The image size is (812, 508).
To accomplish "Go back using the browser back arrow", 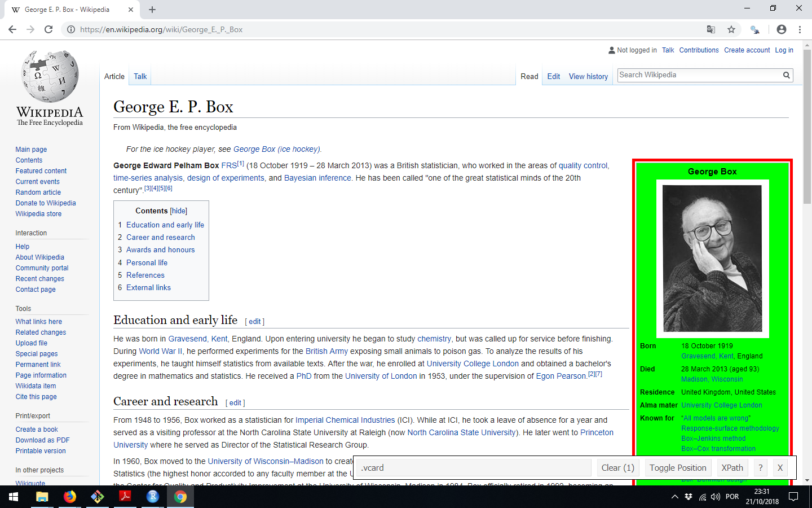I will point(12,29).
